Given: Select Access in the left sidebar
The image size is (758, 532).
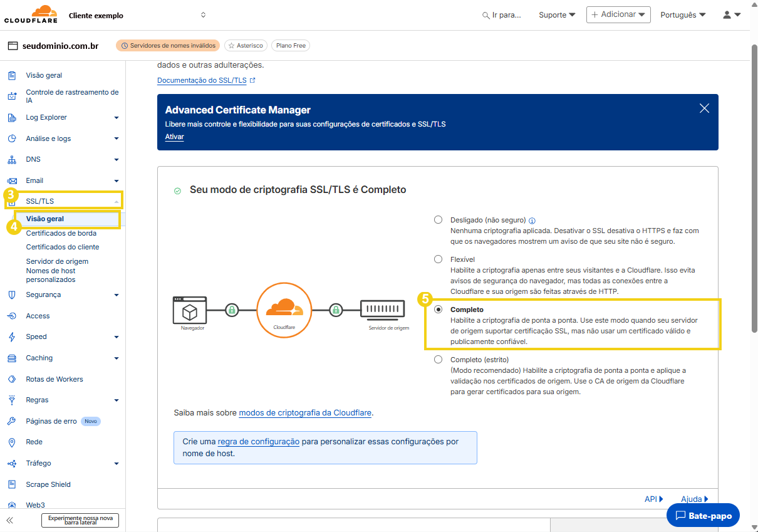Looking at the screenshot, I should pos(36,315).
